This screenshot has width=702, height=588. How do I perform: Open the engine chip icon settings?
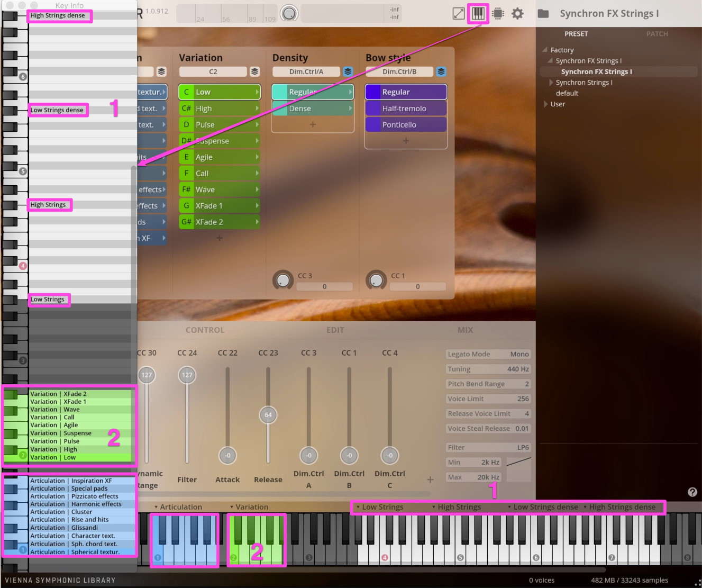[498, 14]
